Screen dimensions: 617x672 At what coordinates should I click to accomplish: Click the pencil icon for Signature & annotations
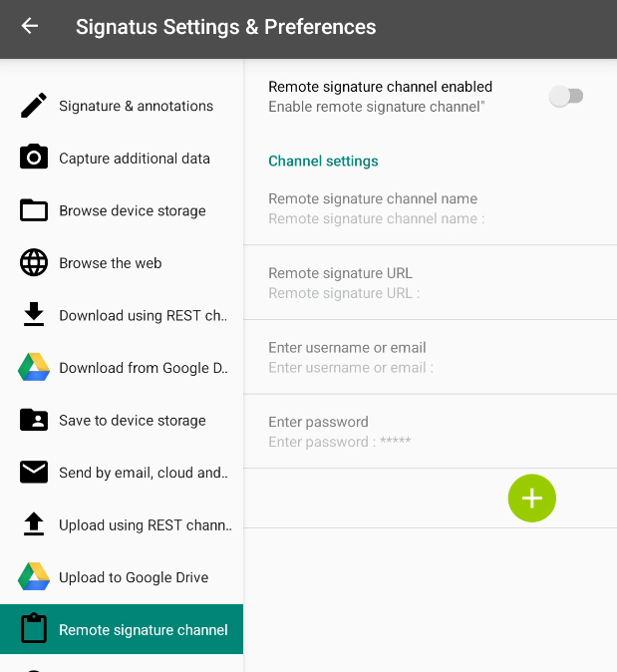coord(34,106)
